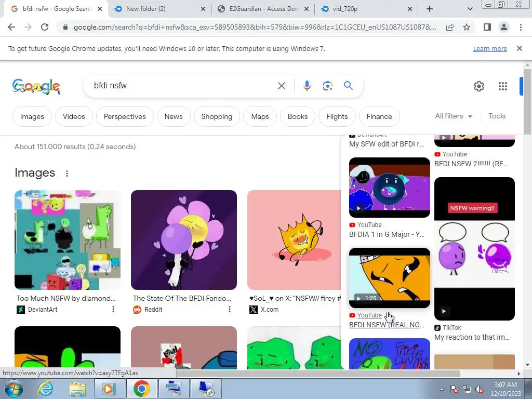Open My reaction to that TikTok link
Screen dimensions: 532x399
[x=472, y=337]
